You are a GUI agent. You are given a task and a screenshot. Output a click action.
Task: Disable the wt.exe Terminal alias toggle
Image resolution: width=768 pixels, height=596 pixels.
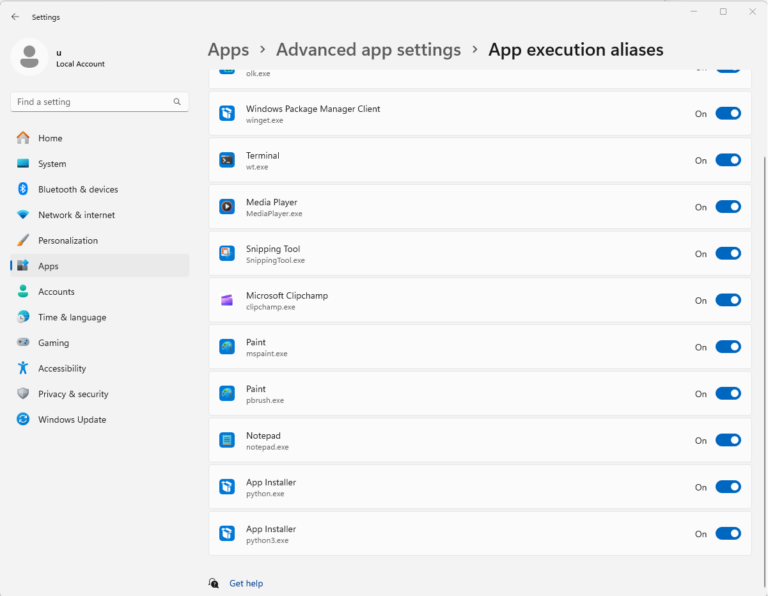(728, 160)
